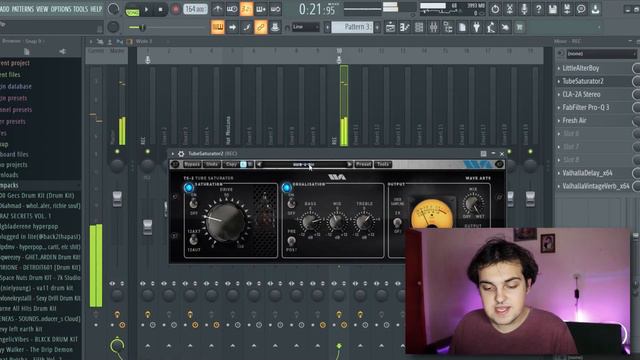Open the Line snap dropdown

click(305, 27)
